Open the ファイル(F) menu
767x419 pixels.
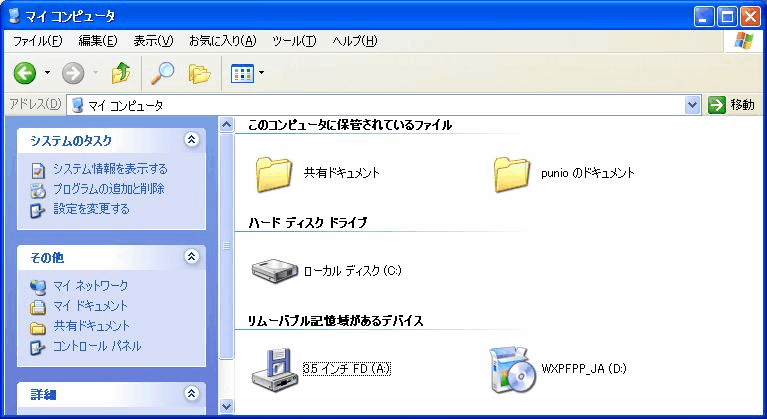tap(37, 41)
